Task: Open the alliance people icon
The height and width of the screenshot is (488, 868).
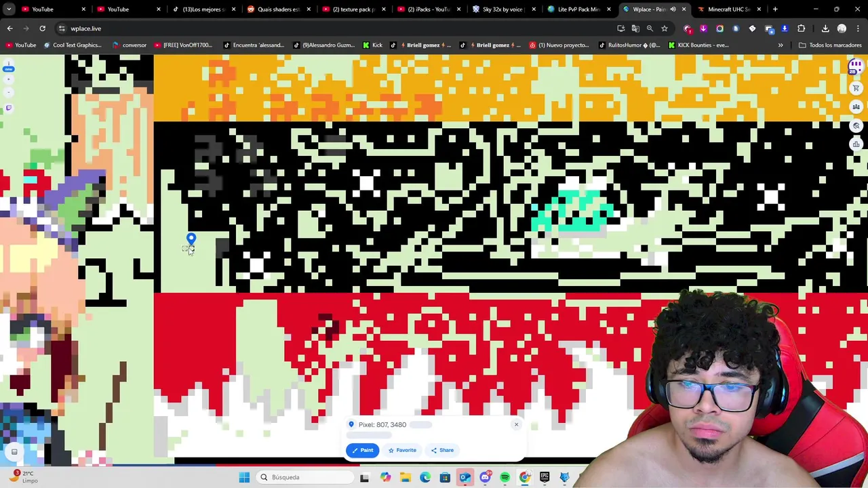Action: click(856, 107)
